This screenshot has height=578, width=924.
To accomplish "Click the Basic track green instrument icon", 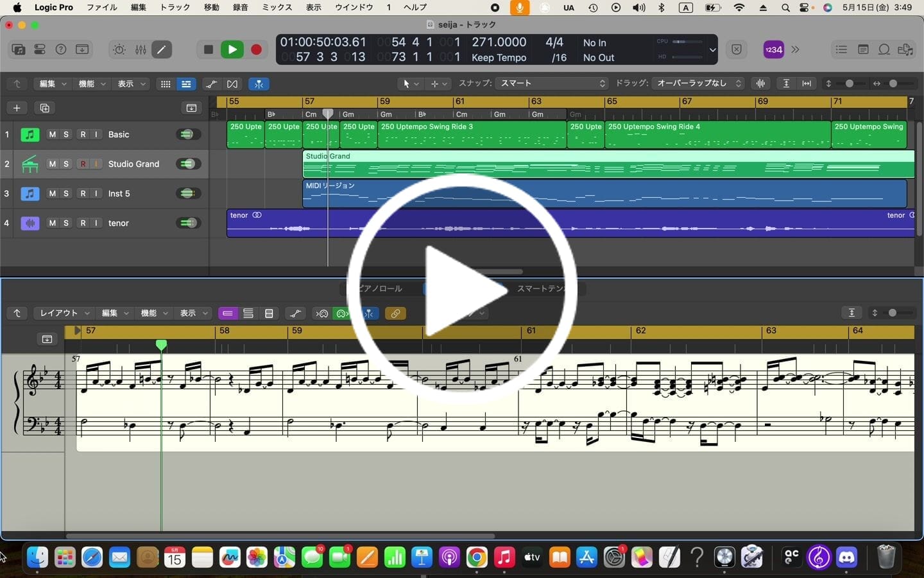I will [x=30, y=134].
